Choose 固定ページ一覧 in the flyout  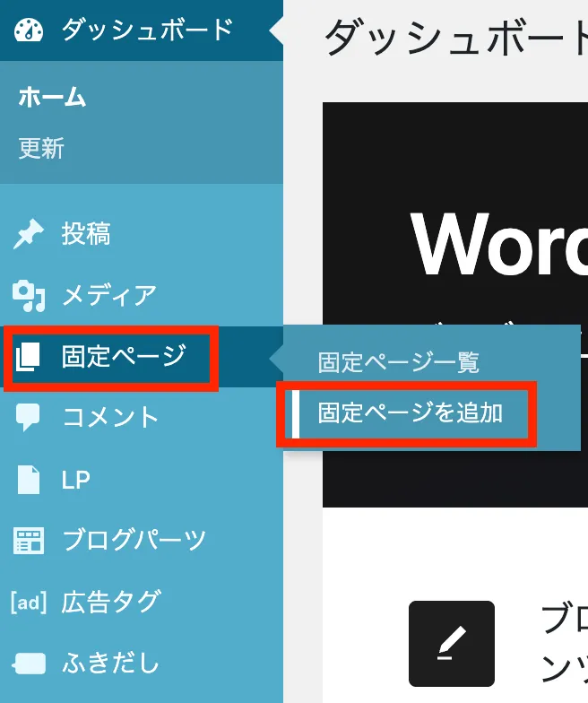(x=398, y=362)
